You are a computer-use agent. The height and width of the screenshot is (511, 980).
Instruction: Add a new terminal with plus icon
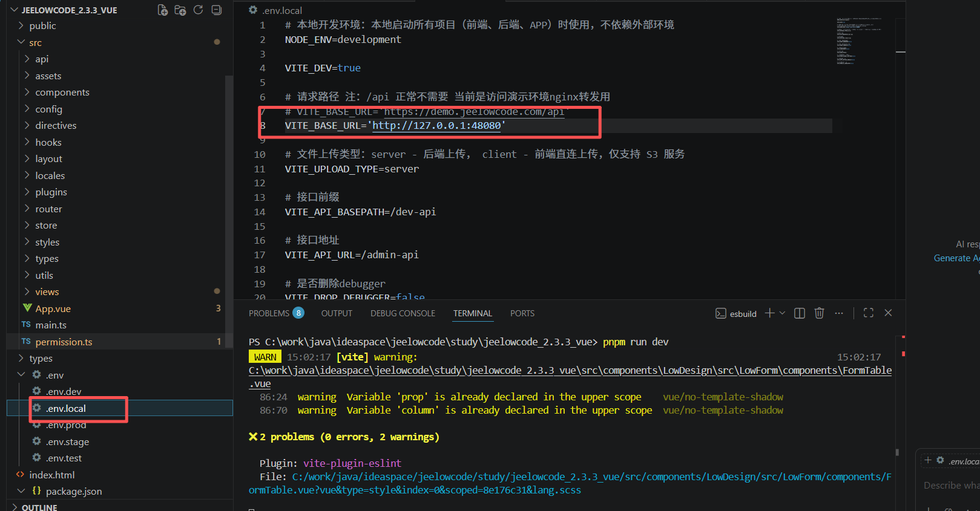[x=769, y=313]
